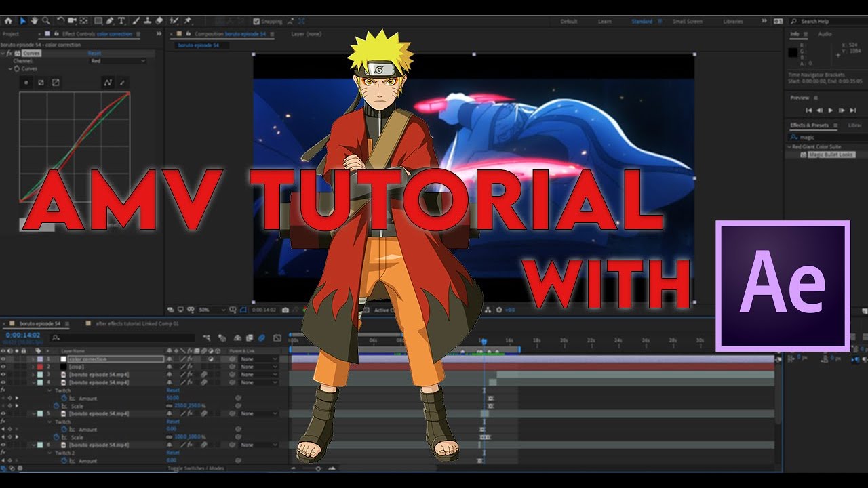Image resolution: width=868 pixels, height=488 pixels.
Task: Enable the Snapping checkbox
Action: [256, 22]
